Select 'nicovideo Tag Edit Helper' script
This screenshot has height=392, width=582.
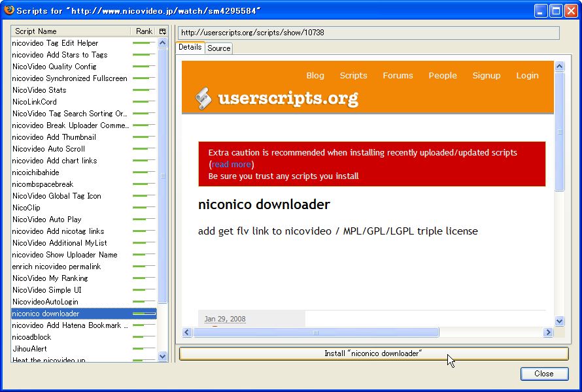(x=84, y=43)
